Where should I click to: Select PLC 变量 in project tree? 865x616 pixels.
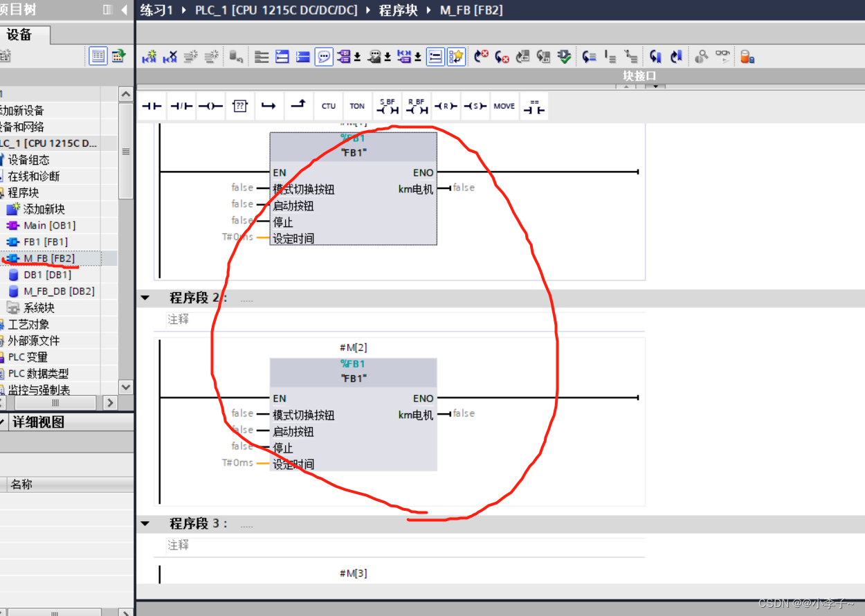tap(28, 357)
